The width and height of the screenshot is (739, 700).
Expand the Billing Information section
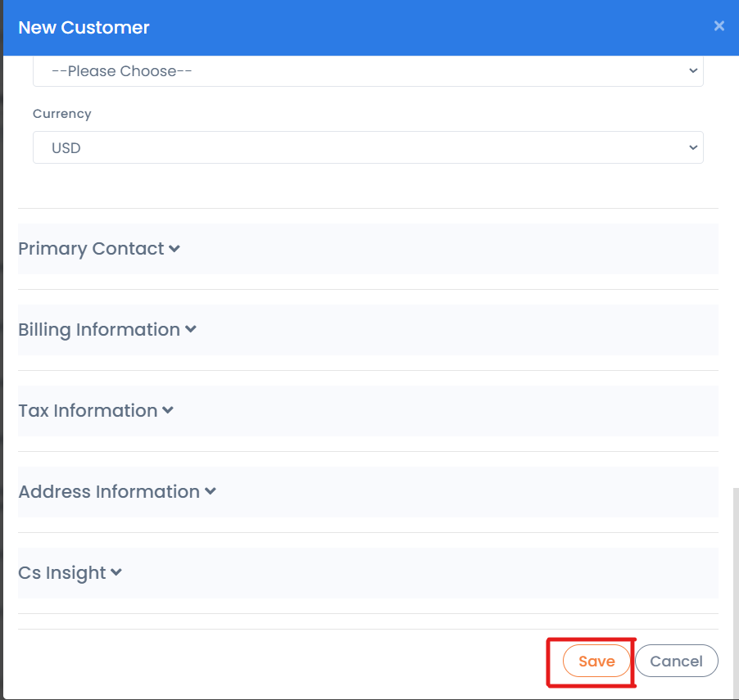[x=368, y=330]
